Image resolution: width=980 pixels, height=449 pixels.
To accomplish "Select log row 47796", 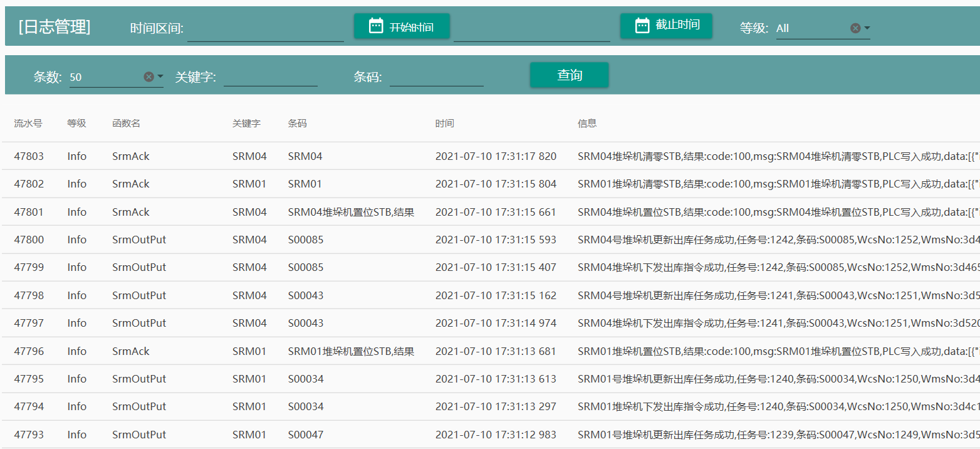I will (490, 351).
